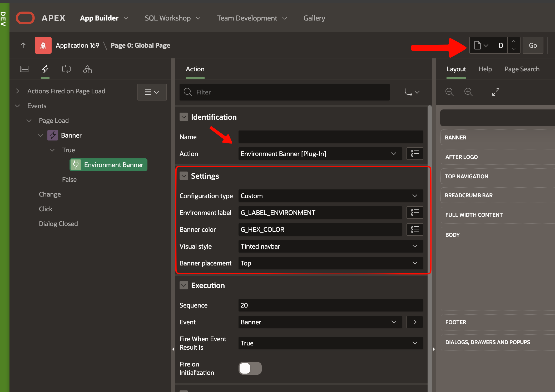Image resolution: width=555 pixels, height=392 pixels.
Task: Open quick pick list for Environment label
Action: [x=415, y=213]
